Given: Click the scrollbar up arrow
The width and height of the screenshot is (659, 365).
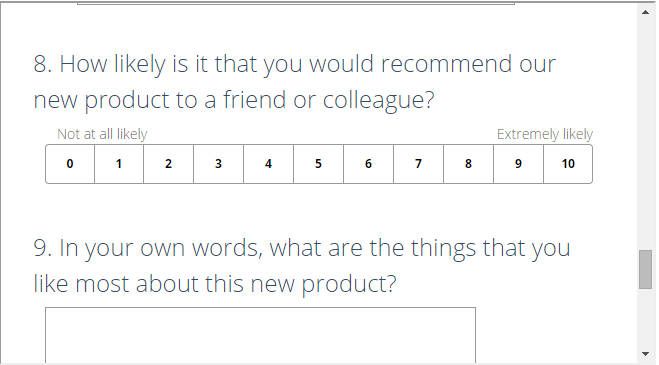Looking at the screenshot, I should tap(646, 12).
